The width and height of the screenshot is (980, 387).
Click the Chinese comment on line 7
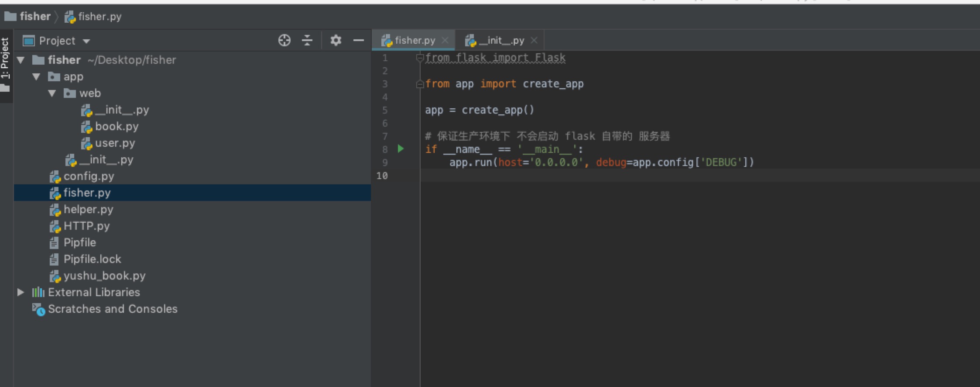coord(547,136)
